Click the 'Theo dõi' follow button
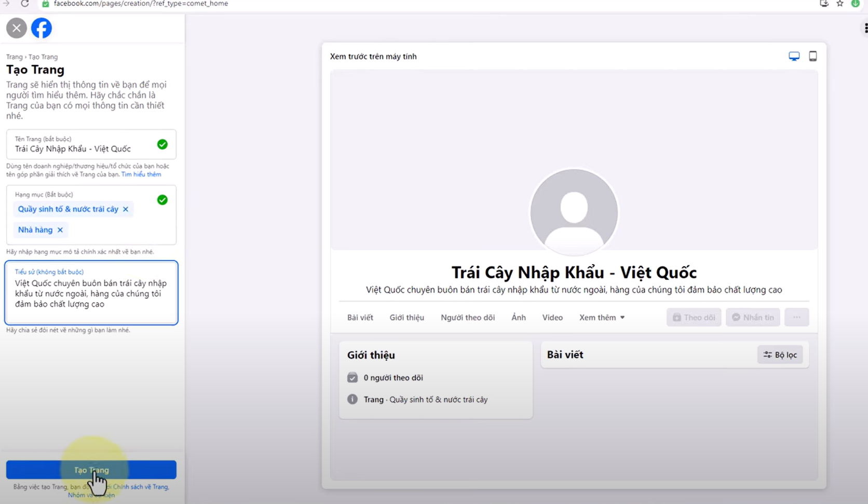This screenshot has width=868, height=504. (694, 317)
